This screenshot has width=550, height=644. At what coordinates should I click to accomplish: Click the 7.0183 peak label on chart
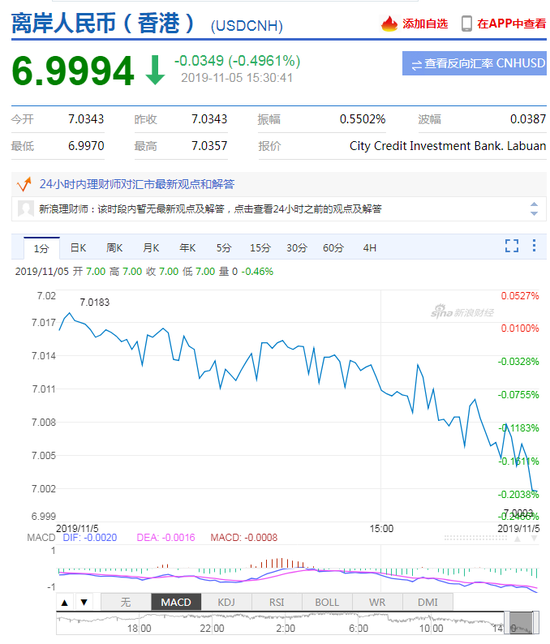point(94,303)
